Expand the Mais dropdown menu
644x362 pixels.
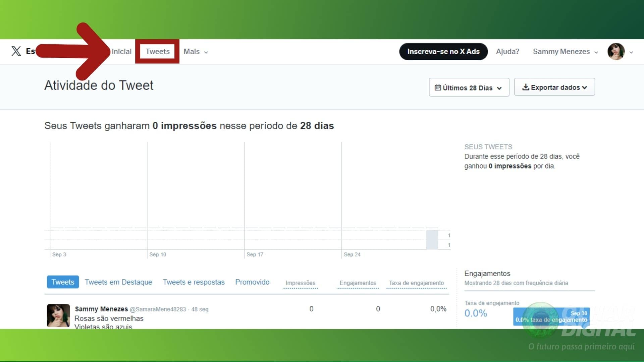coord(196,52)
